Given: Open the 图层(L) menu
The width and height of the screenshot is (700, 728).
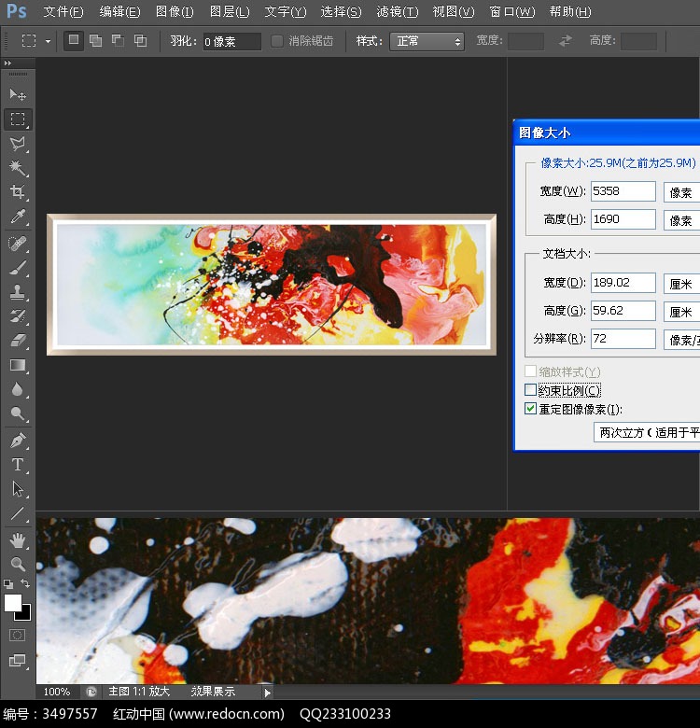Looking at the screenshot, I should tap(230, 11).
